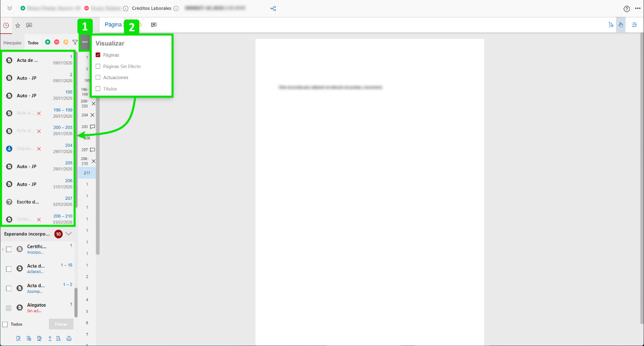Tick the Todos select-all checkbox

5,324
